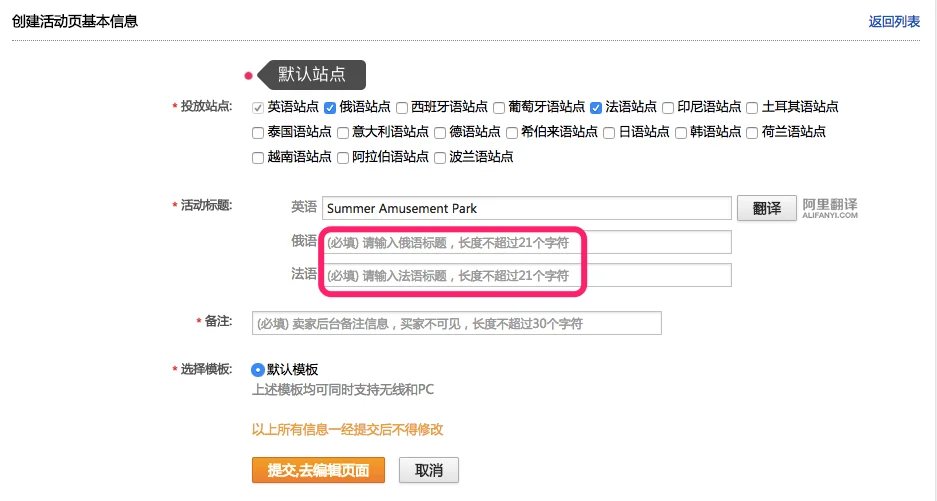Tick the 意大利语站点 checkbox
The height and width of the screenshot is (501, 937).
point(342,133)
